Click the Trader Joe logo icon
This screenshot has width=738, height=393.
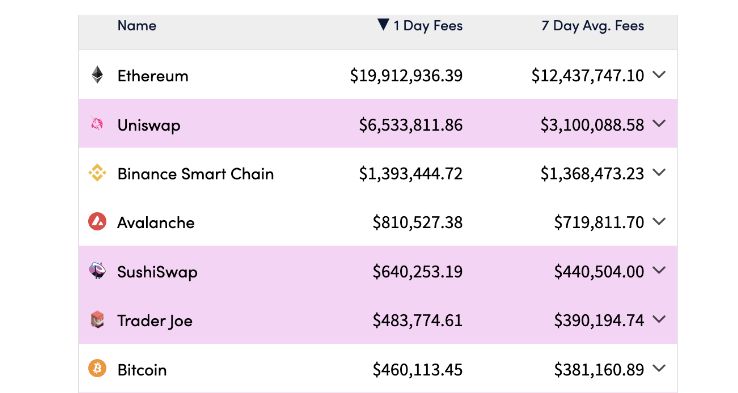(97, 320)
